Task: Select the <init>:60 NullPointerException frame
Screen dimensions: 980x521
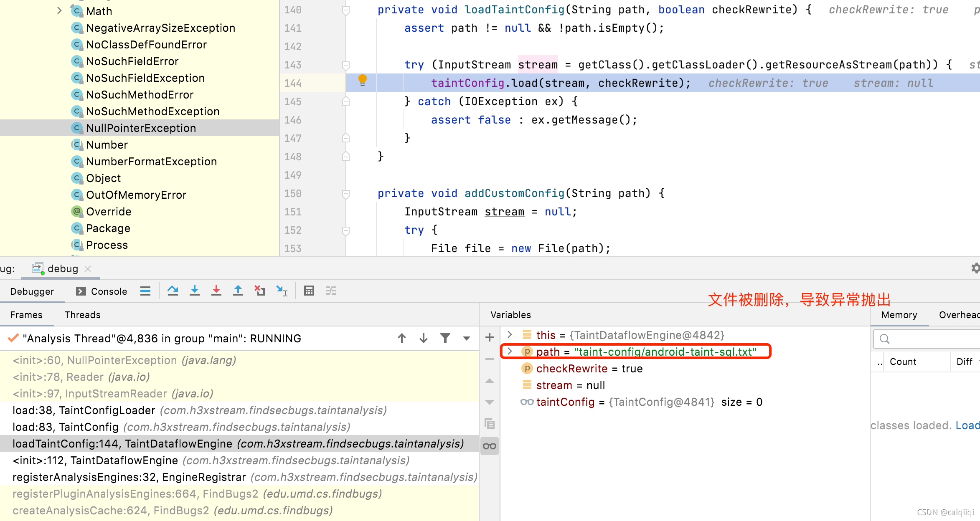Action: tap(239, 360)
